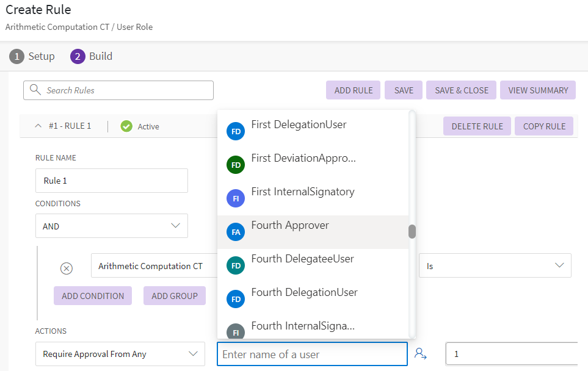
Task: Click the First InternalSignatory FI avatar
Action: click(x=235, y=198)
